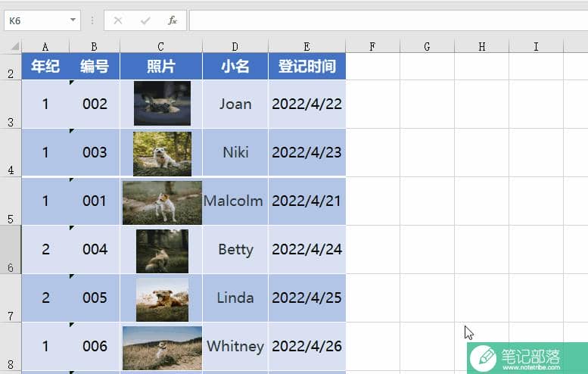The width and height of the screenshot is (588, 374).
Task: Click the 小名 header cell
Action: point(235,67)
